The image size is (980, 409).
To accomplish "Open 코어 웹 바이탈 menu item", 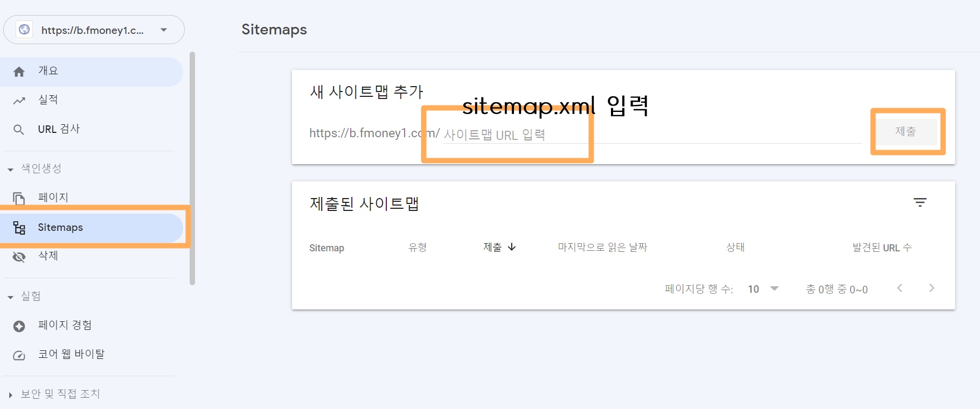I will (92, 354).
